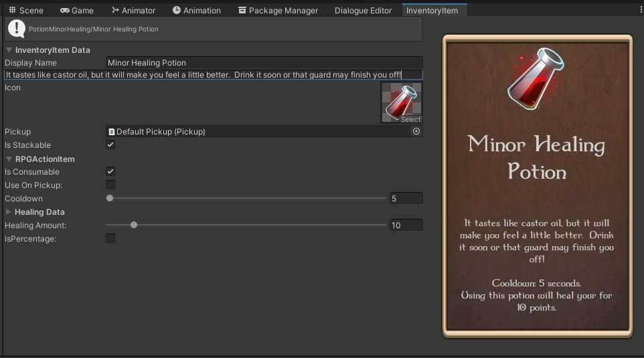
Task: Click the Game tab controller icon
Action: pyautogui.click(x=64, y=11)
